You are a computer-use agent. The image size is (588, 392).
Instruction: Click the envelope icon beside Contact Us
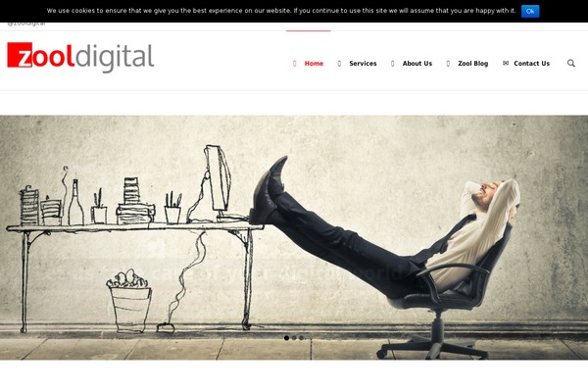click(506, 63)
